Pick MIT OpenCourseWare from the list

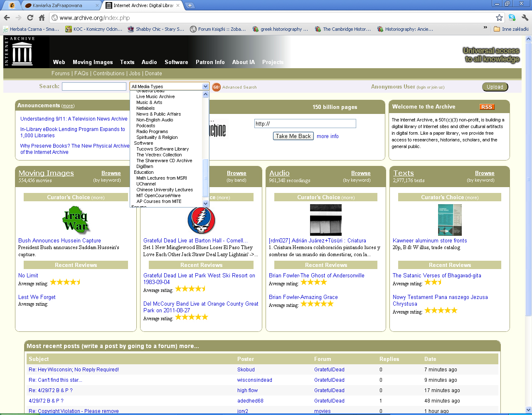158,195
